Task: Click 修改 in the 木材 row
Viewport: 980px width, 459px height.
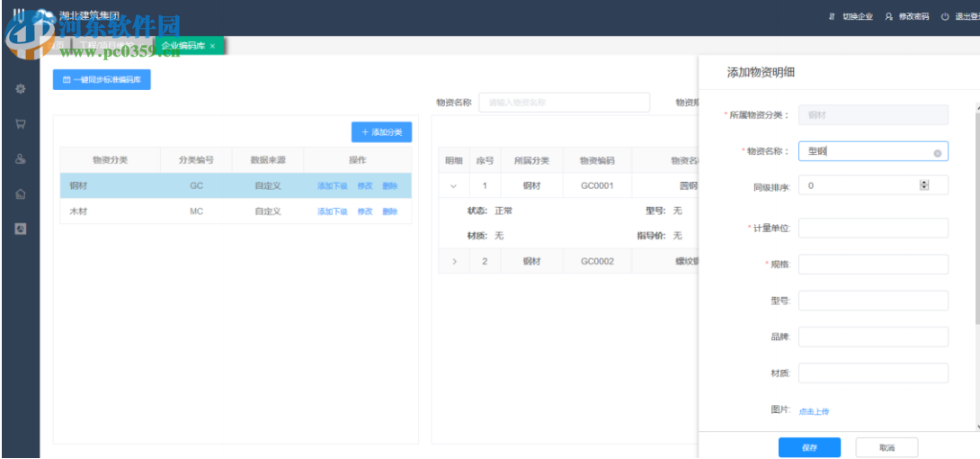Action: coord(365,211)
